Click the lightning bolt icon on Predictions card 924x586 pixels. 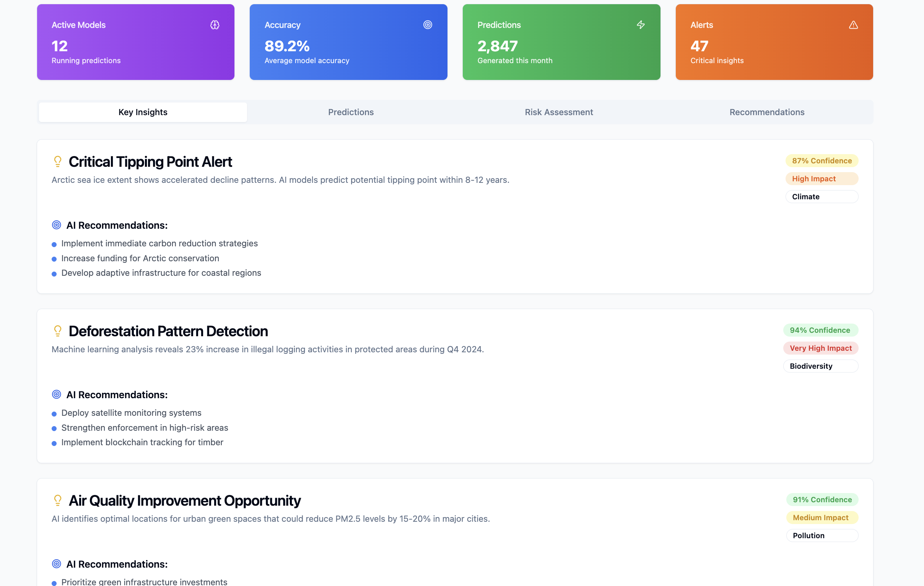click(641, 25)
